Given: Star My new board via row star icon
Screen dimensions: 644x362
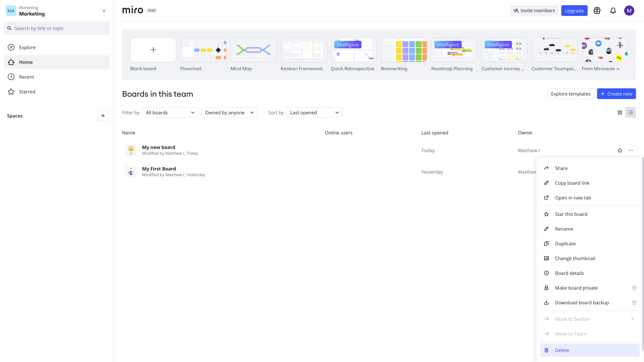Looking at the screenshot, I should coord(620,150).
